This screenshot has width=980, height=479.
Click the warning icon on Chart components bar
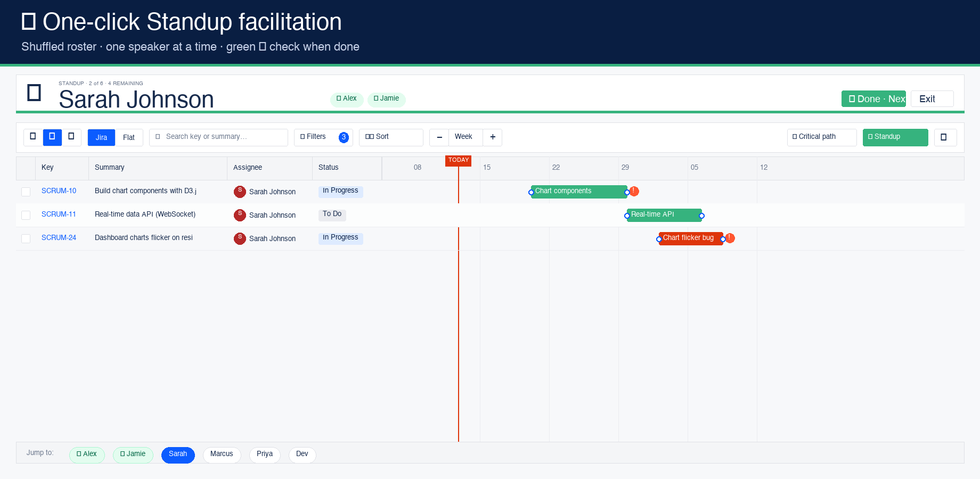click(x=634, y=191)
